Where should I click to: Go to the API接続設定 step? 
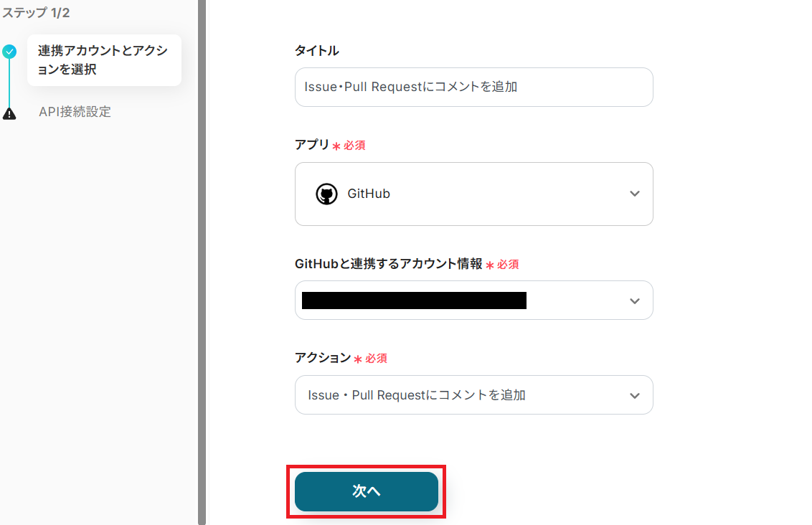75,112
